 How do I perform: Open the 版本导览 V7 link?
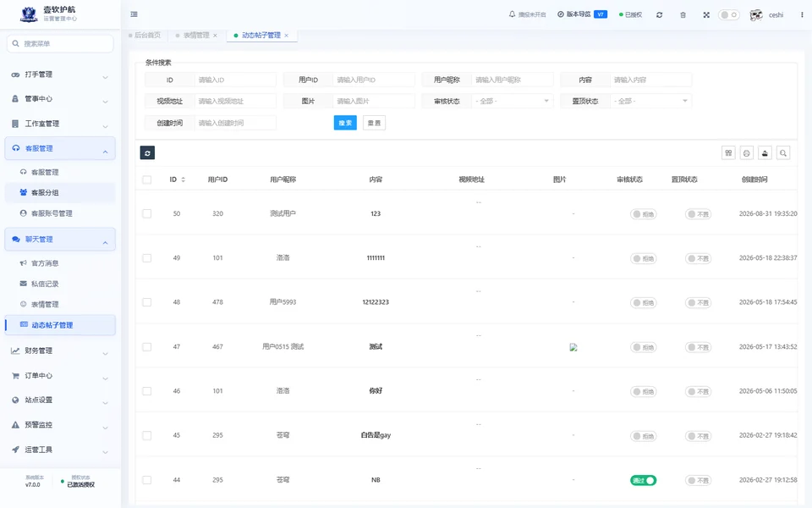[582, 14]
